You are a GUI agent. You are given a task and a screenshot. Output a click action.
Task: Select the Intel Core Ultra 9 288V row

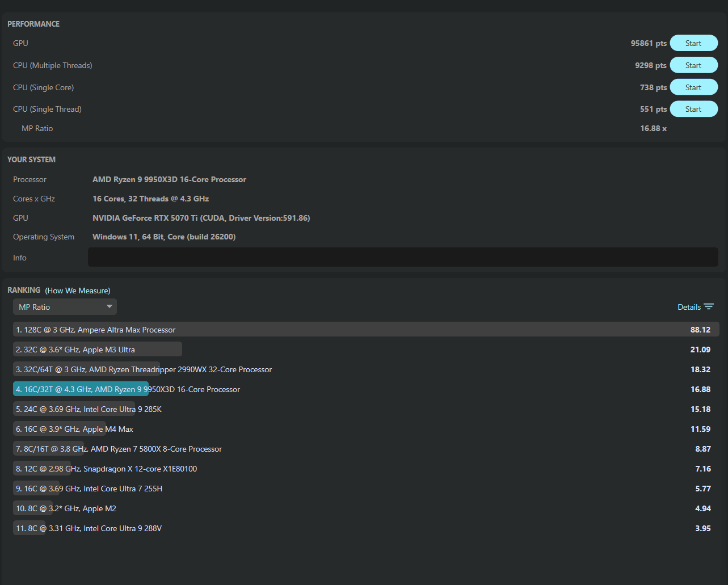click(366, 528)
